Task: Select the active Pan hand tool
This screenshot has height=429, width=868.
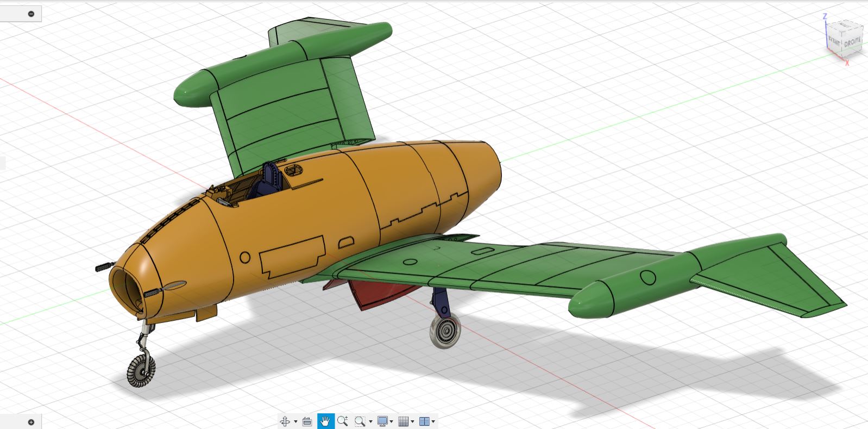Action: coord(325,421)
